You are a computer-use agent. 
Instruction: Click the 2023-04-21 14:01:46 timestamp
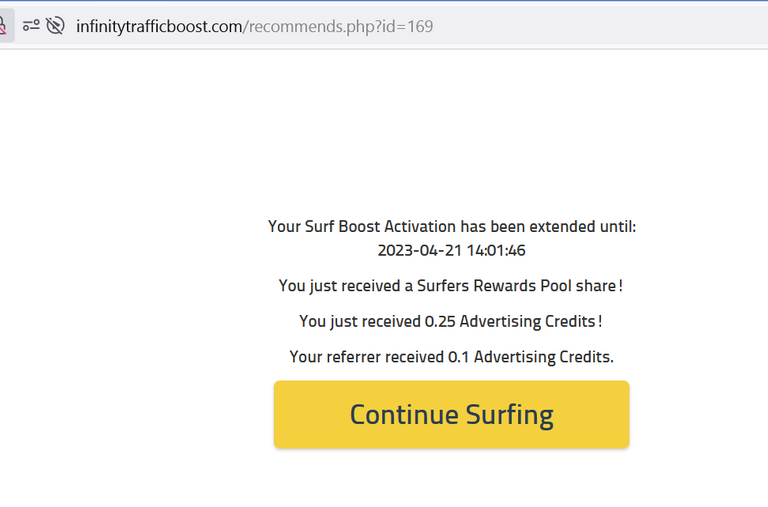452,250
